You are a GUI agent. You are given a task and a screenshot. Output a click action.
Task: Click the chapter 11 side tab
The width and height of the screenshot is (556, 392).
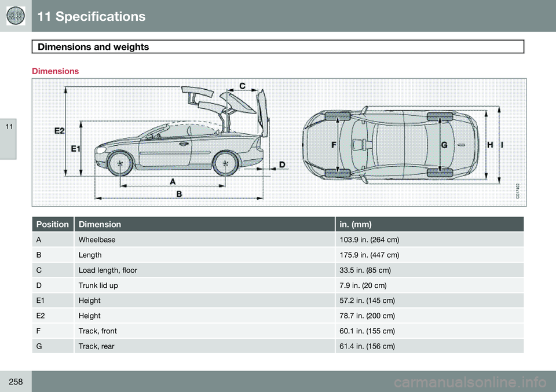[8, 139]
